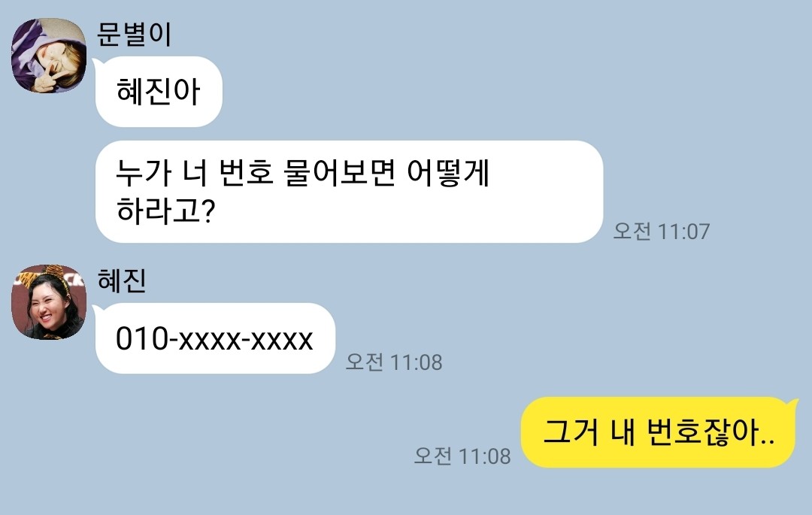812x515 pixels.
Task: Select the '혜진아' message bubble
Action: (159, 92)
